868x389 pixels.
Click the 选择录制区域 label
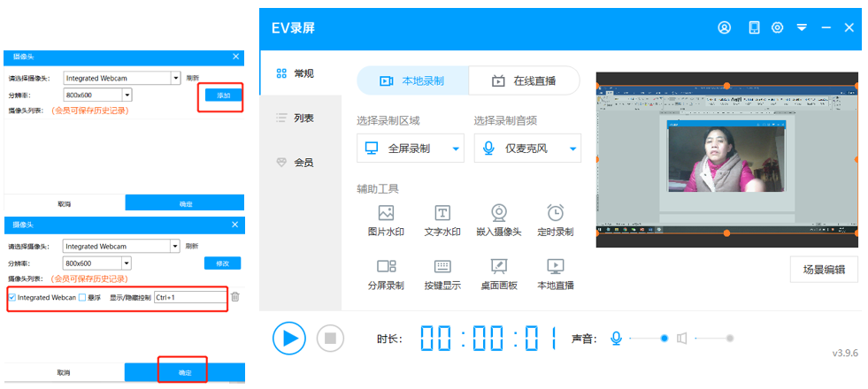[388, 120]
